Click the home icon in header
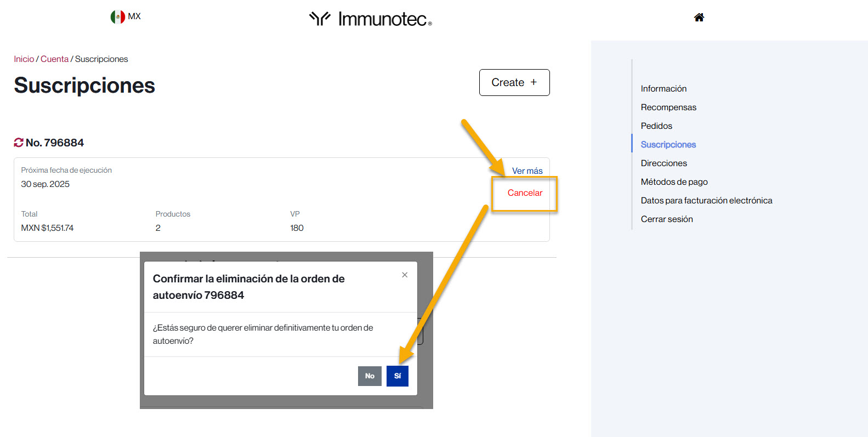This screenshot has width=868, height=437. (x=699, y=18)
